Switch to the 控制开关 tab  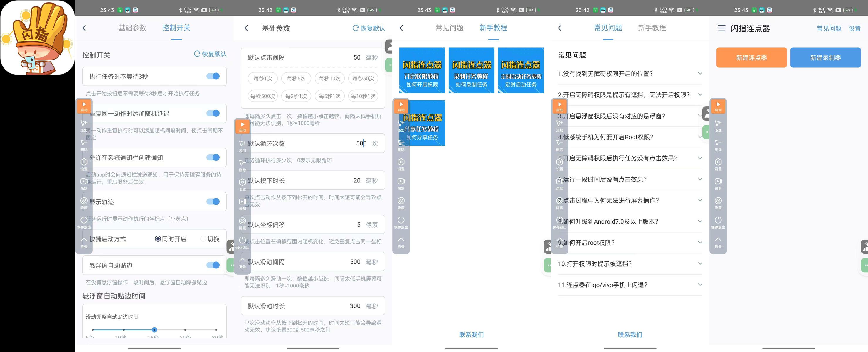coord(176,28)
